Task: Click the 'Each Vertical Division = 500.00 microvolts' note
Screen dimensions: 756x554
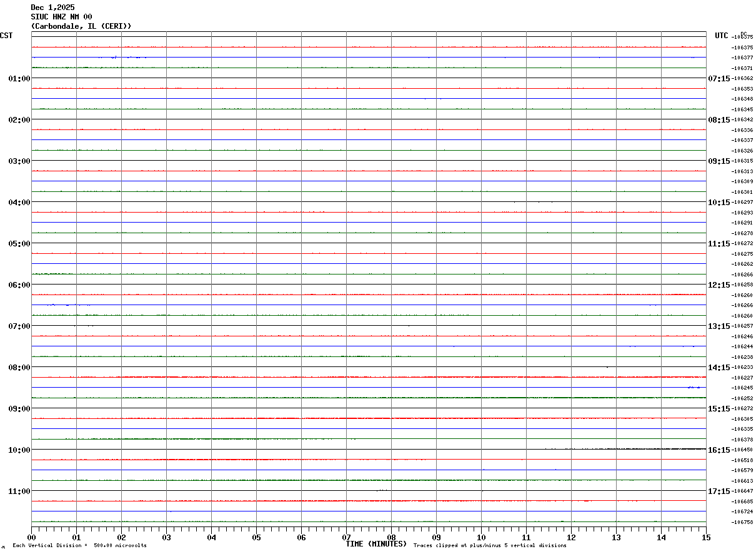Action: (79, 546)
